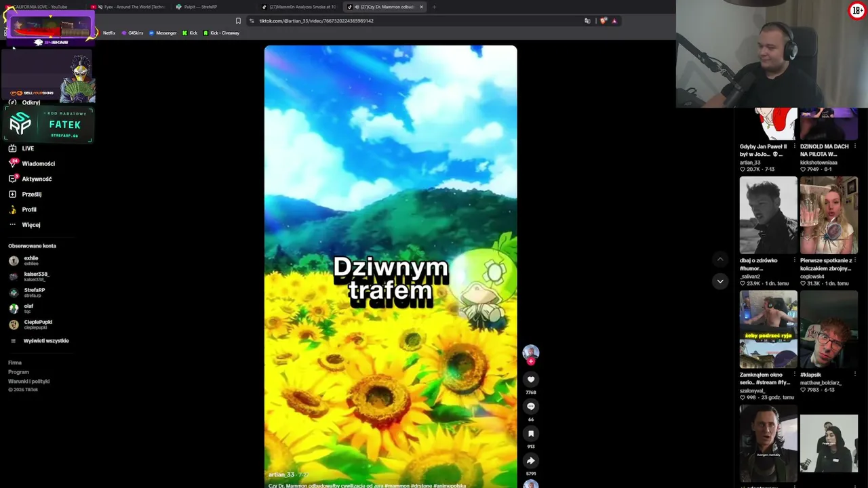Switch to the 'Mamm0n Analyzes Smoke' tab
The width and height of the screenshot is (868, 488).
[300, 7]
